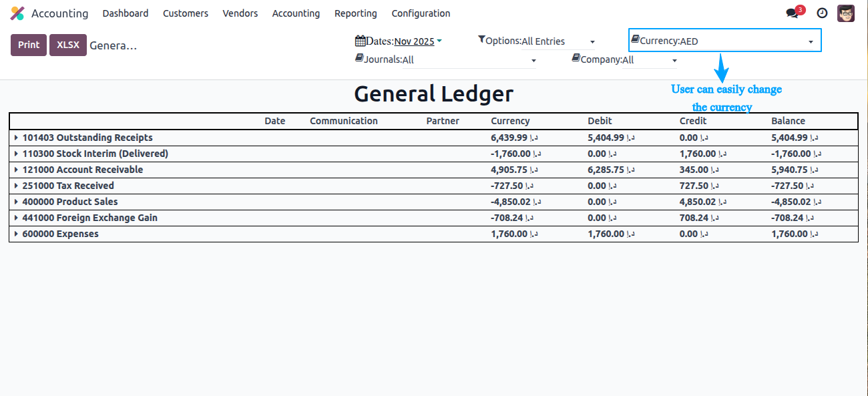868x396 pixels.
Task: Click the Currency column header
Action: [510, 121]
